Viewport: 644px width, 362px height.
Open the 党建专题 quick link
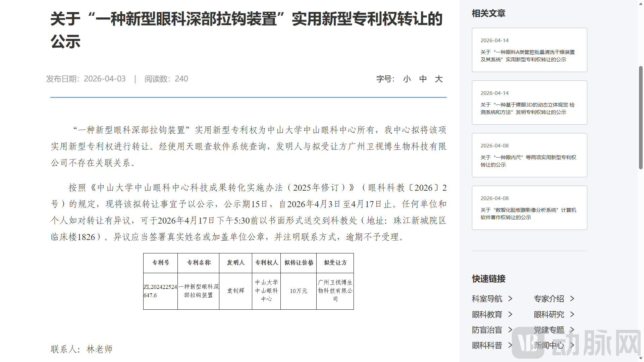[549, 330]
